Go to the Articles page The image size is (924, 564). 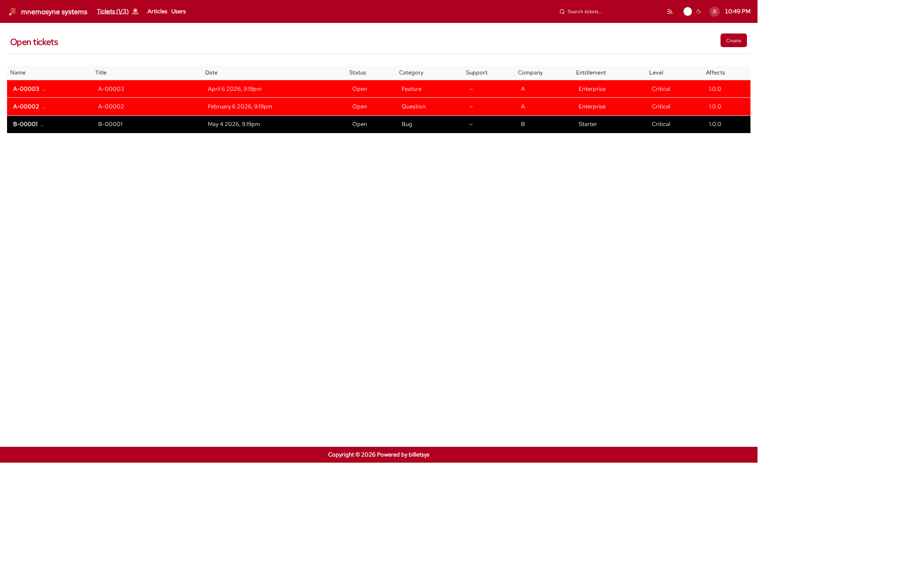tap(157, 11)
